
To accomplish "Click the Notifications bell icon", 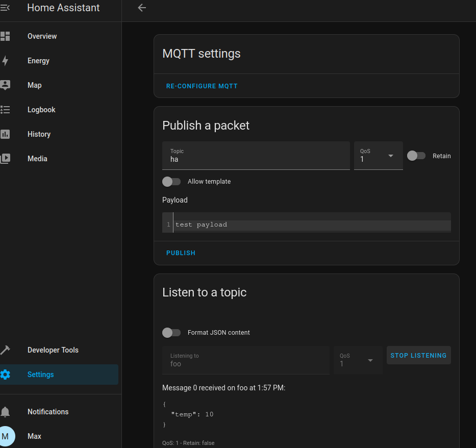I will [5, 412].
